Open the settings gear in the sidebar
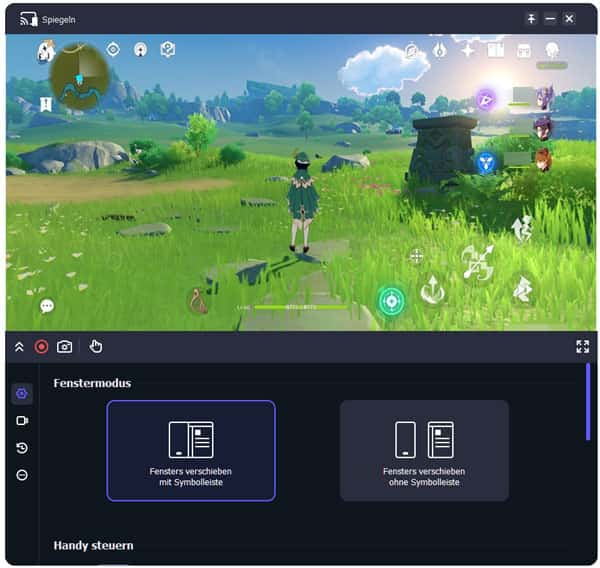 coord(22,394)
